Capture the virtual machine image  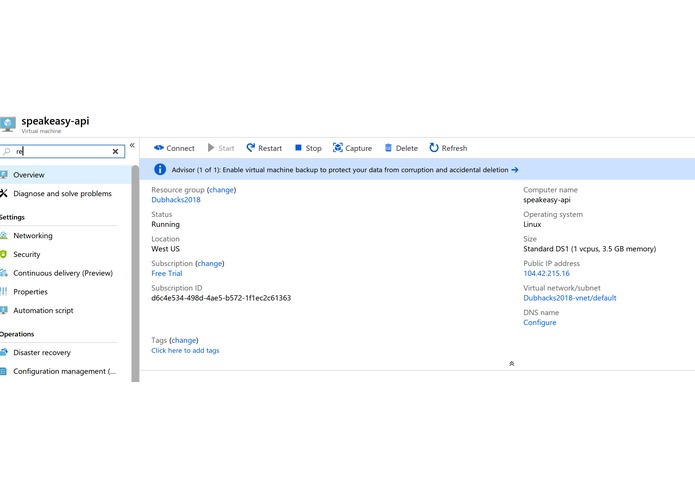coord(352,148)
